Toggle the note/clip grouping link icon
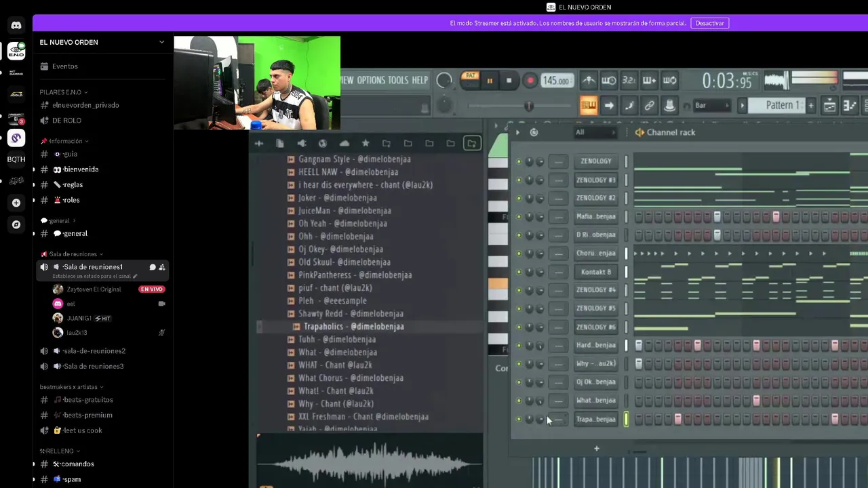Image resolution: width=868 pixels, height=488 pixels. point(650,106)
